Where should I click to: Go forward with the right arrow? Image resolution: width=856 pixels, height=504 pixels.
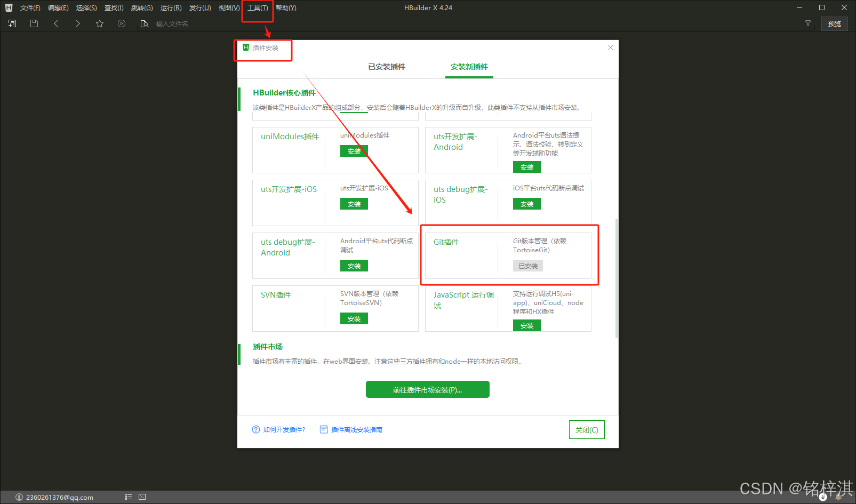(x=78, y=23)
